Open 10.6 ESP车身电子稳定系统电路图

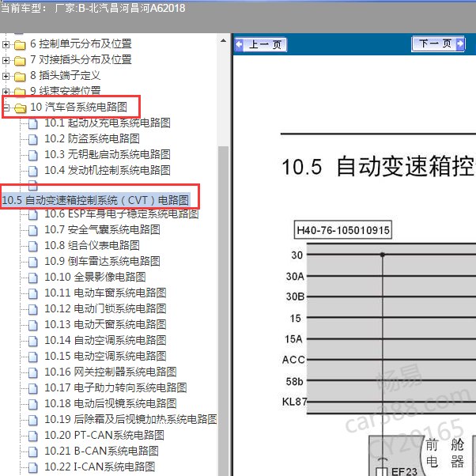pyautogui.click(x=122, y=214)
